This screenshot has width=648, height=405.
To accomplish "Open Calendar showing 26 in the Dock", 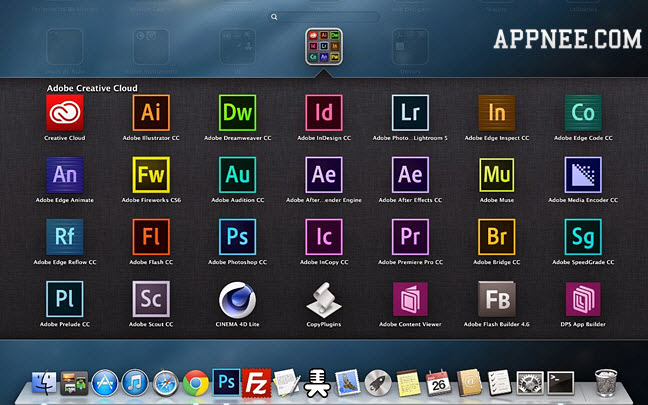I will [x=438, y=382].
